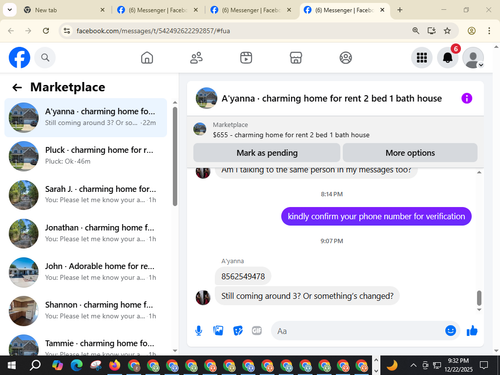The width and height of the screenshot is (500, 375).
Task: Open the apps grid menu
Action: (422, 58)
